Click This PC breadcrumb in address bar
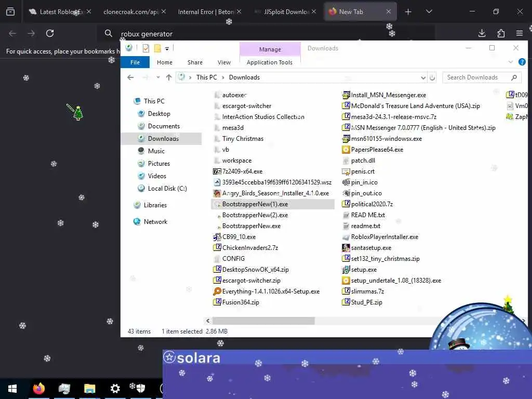The image size is (532, 399). [206, 77]
